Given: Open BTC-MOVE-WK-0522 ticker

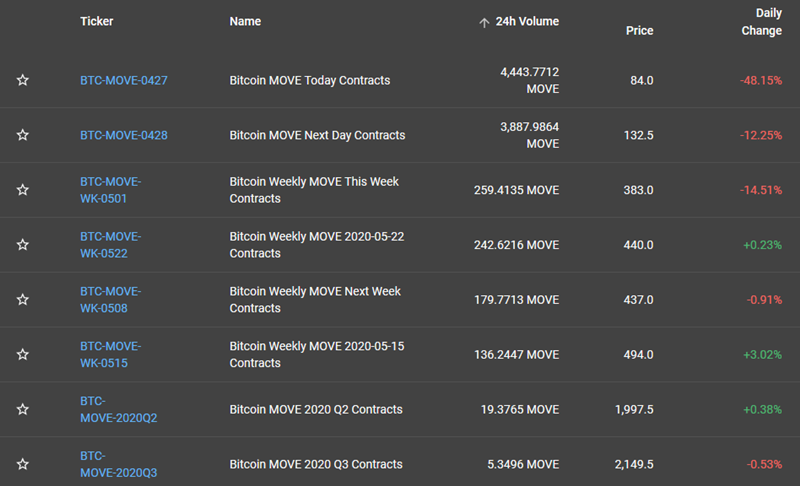Looking at the screenshot, I should click(111, 245).
